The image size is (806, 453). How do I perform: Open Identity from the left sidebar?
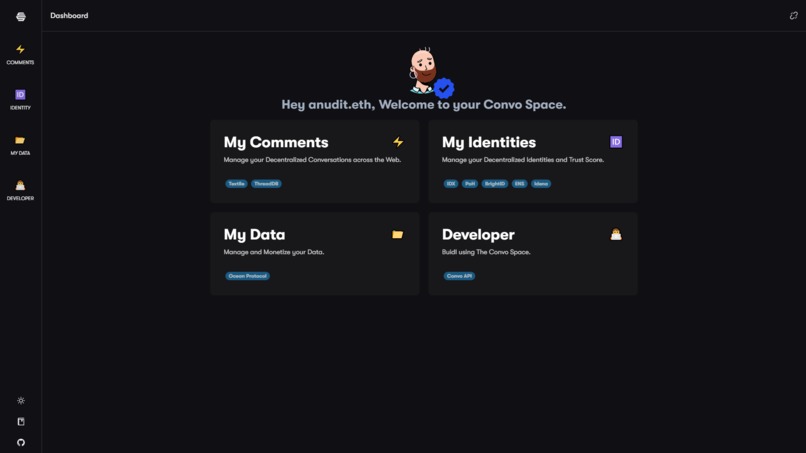(x=20, y=100)
